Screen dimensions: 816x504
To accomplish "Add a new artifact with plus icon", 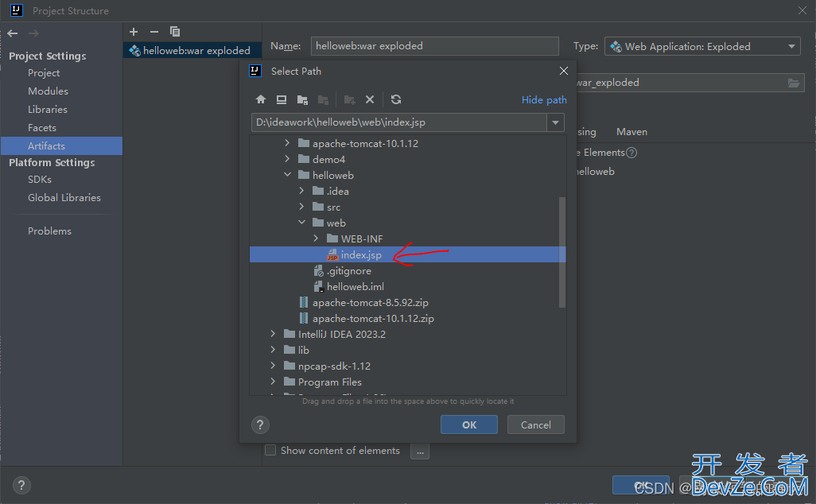I will 134,32.
